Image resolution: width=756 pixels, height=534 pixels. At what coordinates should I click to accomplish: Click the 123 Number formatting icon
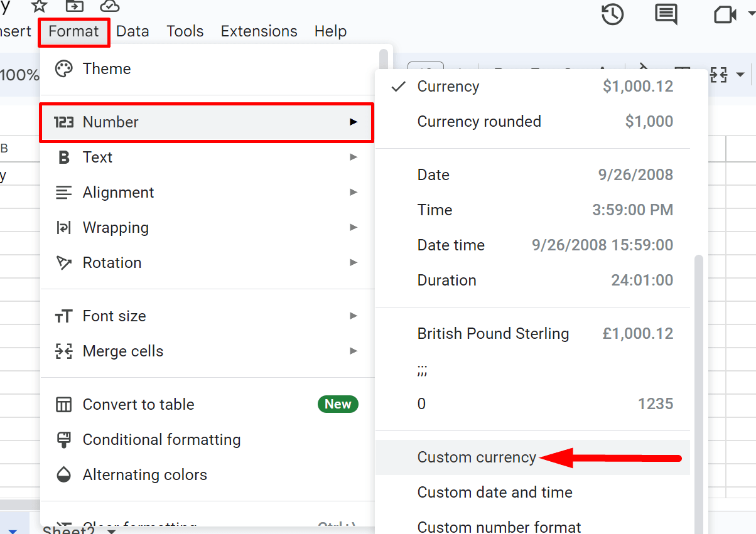(x=63, y=122)
